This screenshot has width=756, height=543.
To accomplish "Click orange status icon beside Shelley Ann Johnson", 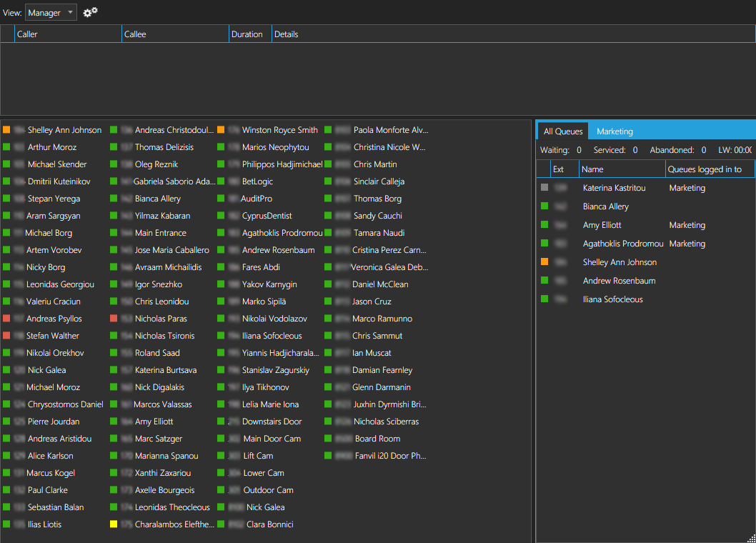I will tap(6, 130).
